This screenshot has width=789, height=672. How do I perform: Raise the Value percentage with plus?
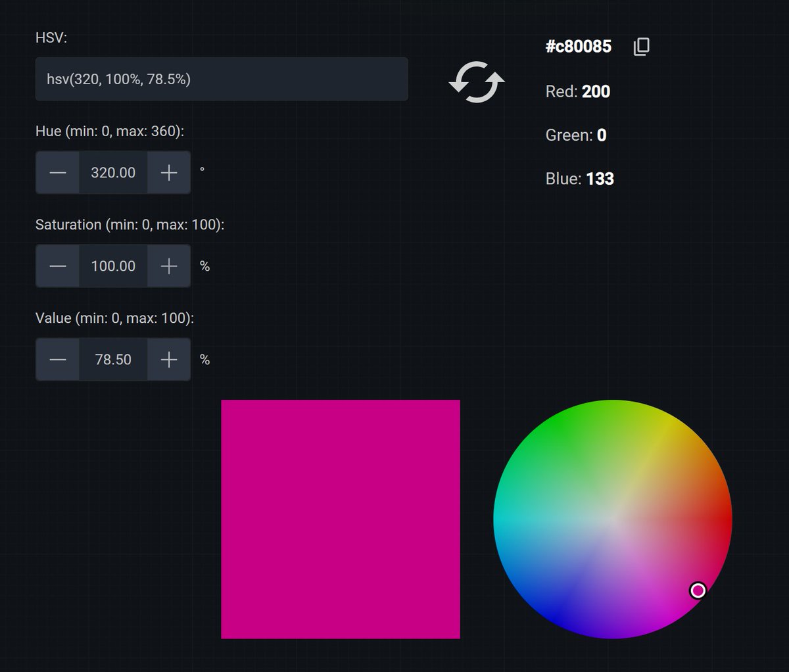[x=169, y=359]
